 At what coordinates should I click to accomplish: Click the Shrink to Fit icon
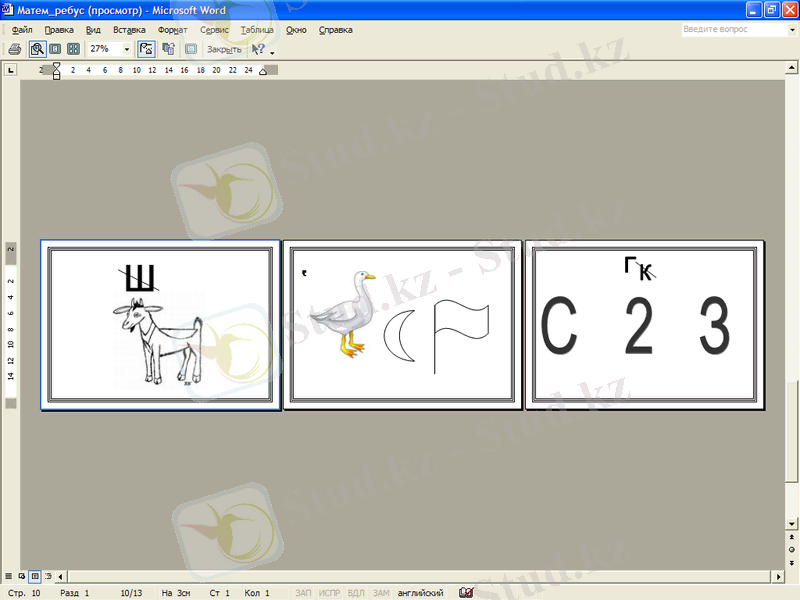pos(169,48)
